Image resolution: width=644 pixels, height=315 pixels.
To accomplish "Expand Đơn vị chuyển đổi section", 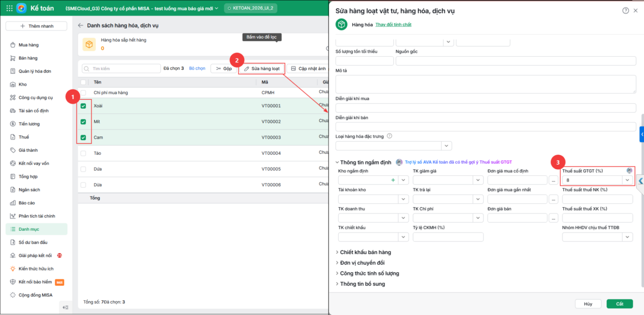I will pos(360,263).
